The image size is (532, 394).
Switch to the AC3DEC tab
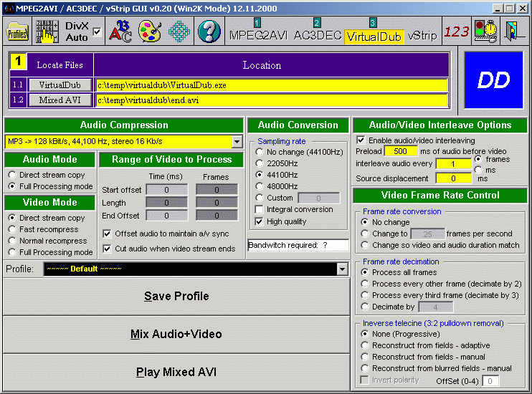click(x=318, y=36)
